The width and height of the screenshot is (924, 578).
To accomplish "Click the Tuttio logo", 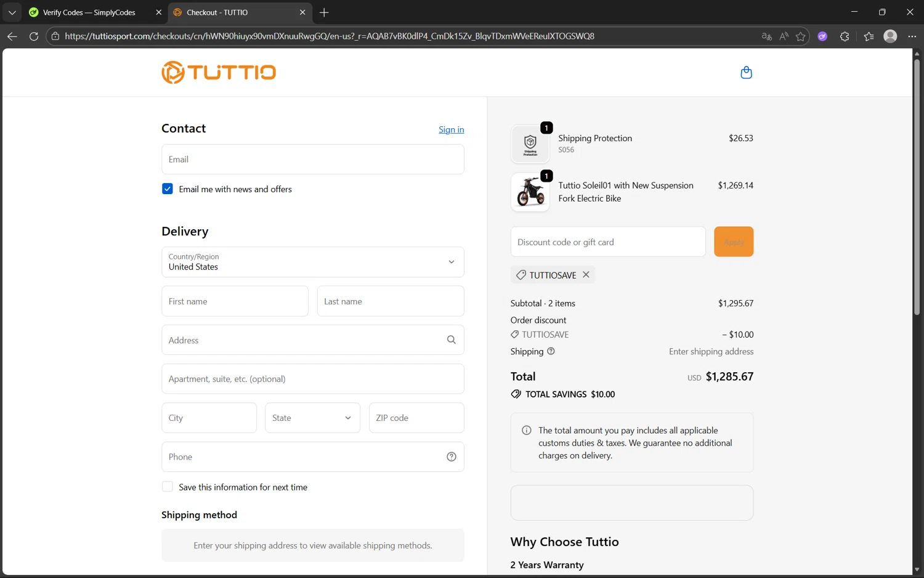I will point(219,73).
